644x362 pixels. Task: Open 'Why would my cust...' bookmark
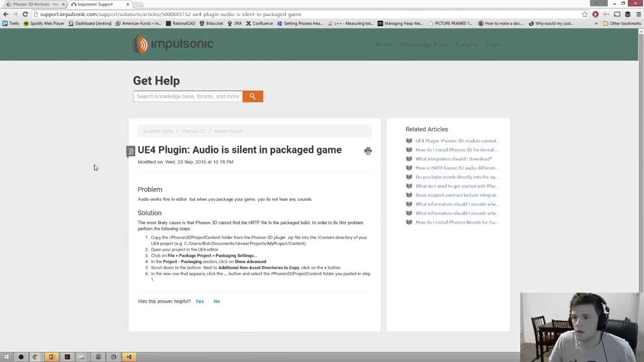pos(551,23)
